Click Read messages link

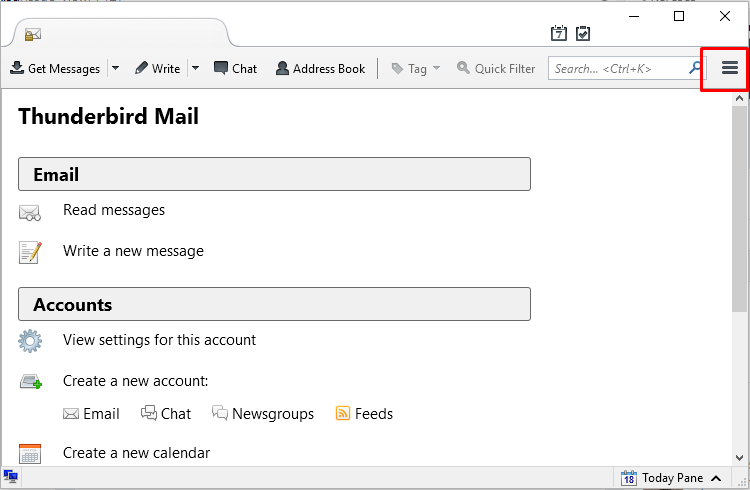coord(114,210)
